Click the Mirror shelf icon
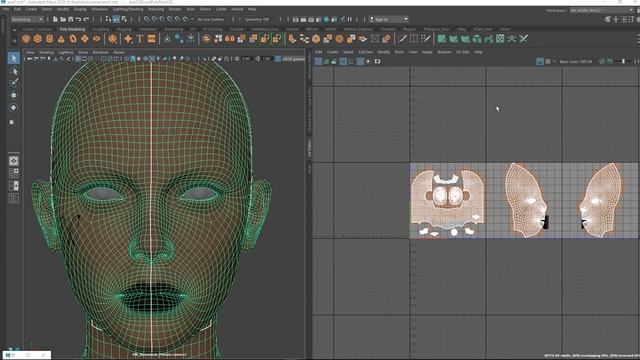The image size is (640, 360). tap(230, 39)
